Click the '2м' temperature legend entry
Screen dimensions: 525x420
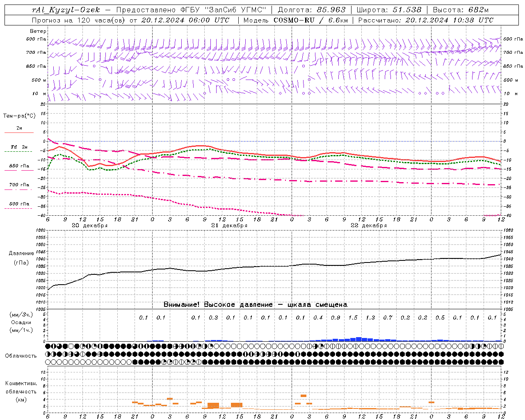(x=19, y=128)
